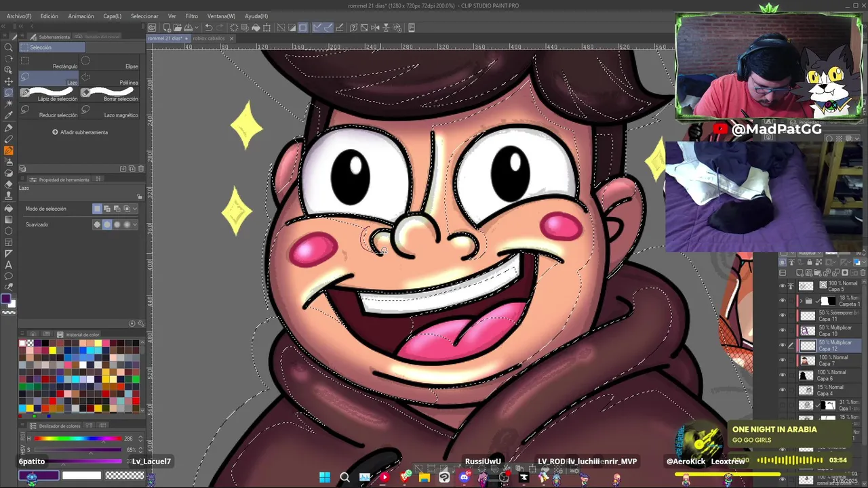The height and width of the screenshot is (488, 868).
Task: Delete sub tool with the trash icon
Action: 140,169
